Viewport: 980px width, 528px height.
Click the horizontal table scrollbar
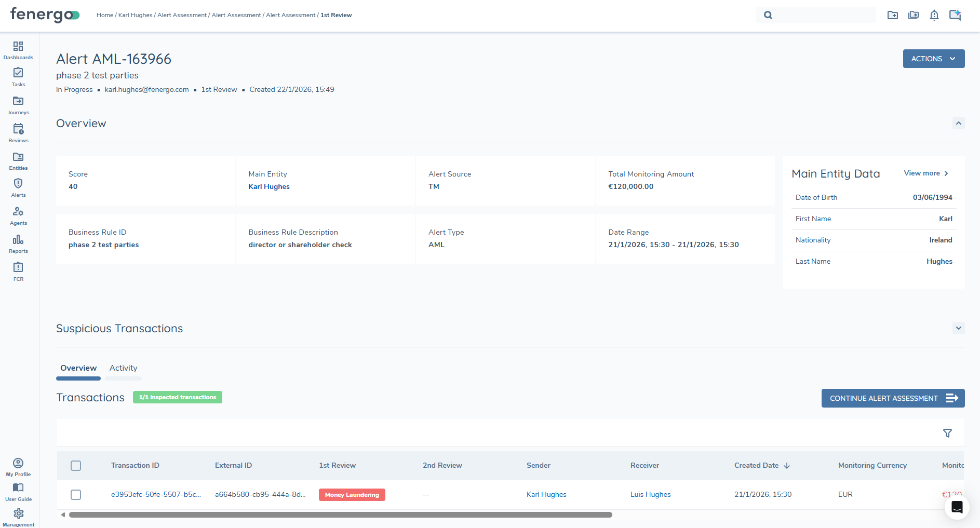340,515
